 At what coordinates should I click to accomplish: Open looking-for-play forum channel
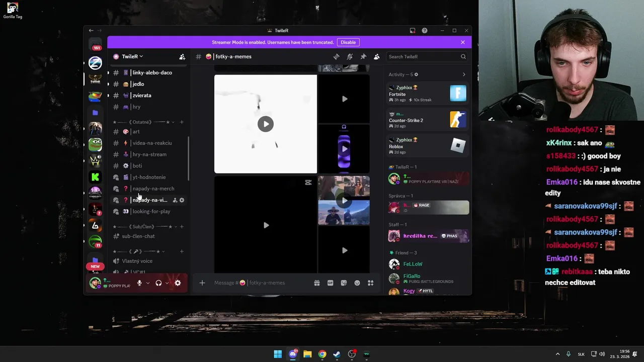(148, 212)
